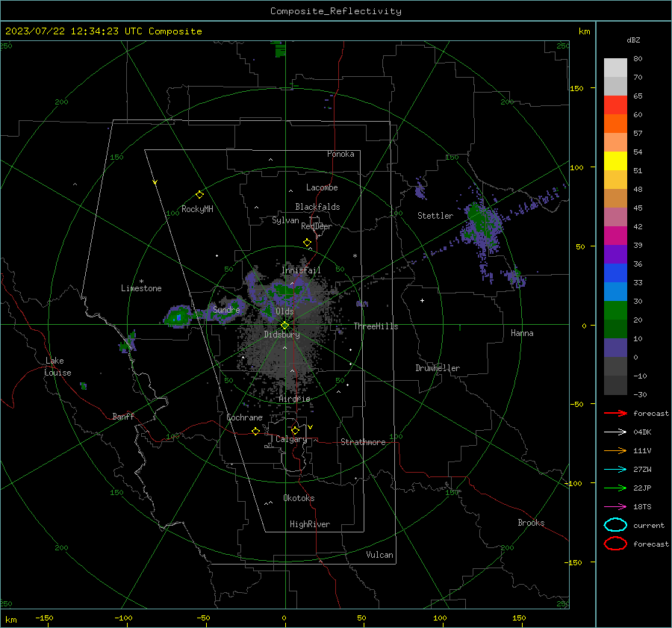Screen dimensions: 672x628
Task: Click the ThreeHills city label
Action: (x=376, y=326)
